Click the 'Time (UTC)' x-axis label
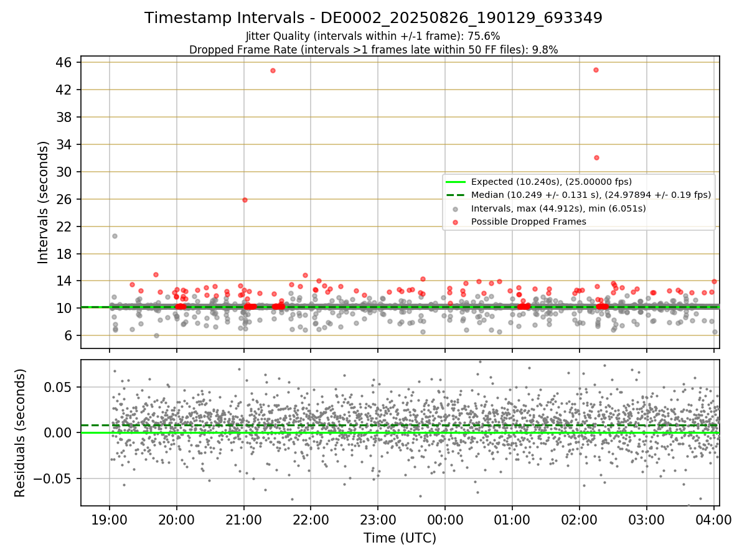The image size is (747, 560). 400,538
